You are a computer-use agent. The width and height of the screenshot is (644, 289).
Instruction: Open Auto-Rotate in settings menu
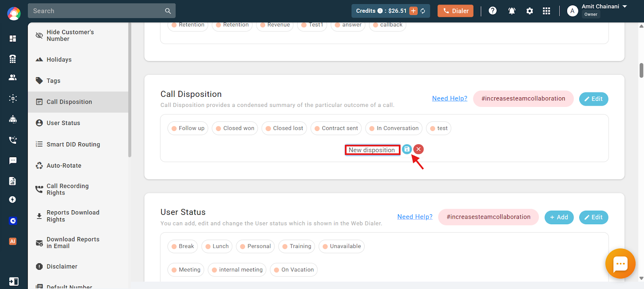78,166
